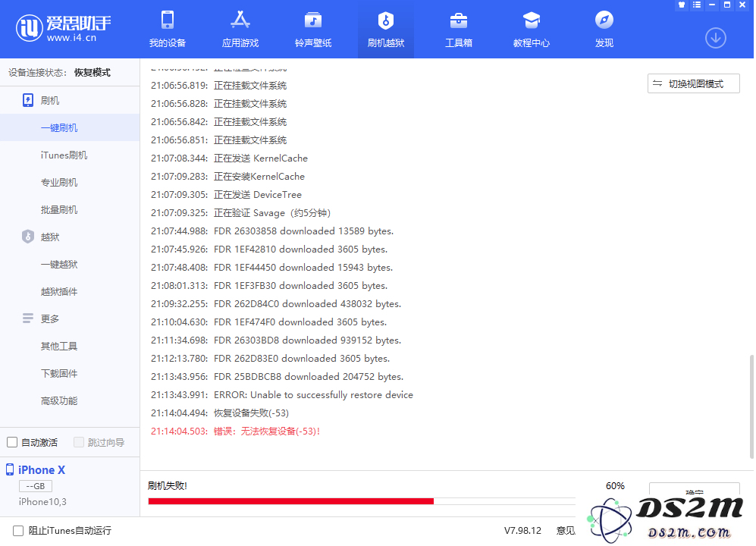Click the 刷机 section header
Viewport: 756px width, 546px height.
49,100
